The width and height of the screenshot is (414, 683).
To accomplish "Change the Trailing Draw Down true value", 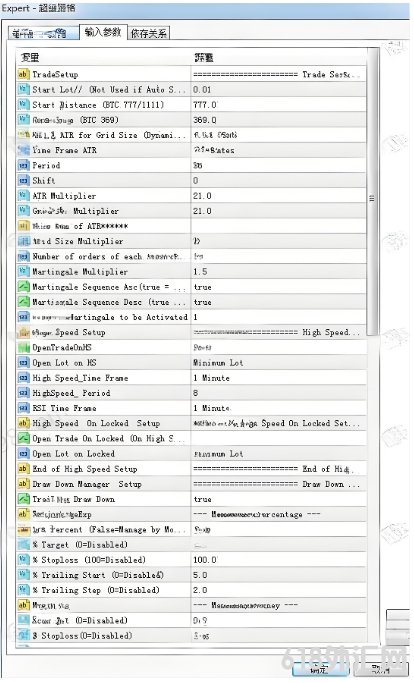I will (278, 499).
